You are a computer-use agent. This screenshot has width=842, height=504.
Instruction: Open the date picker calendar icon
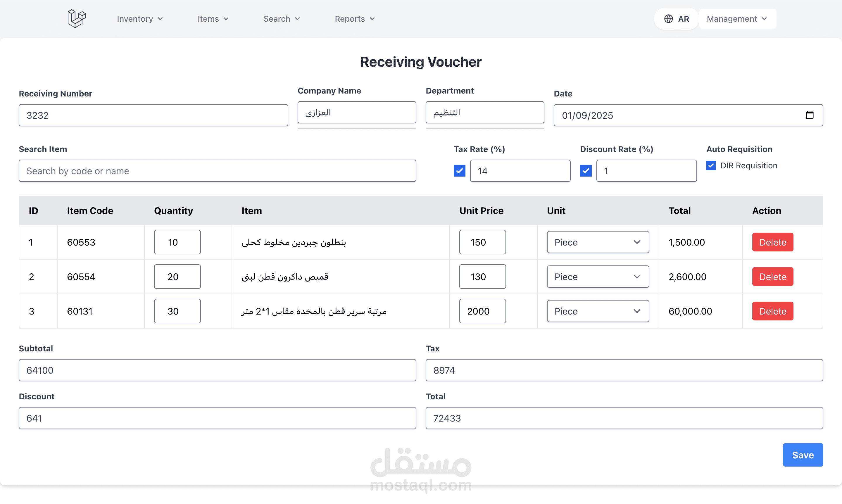(809, 115)
